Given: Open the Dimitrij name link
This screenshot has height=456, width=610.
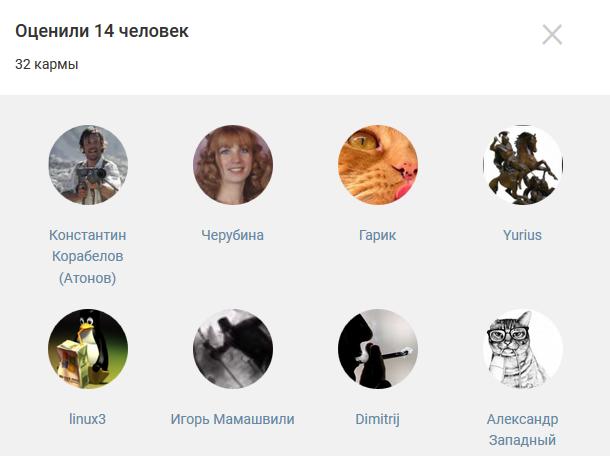Looking at the screenshot, I should (x=377, y=419).
